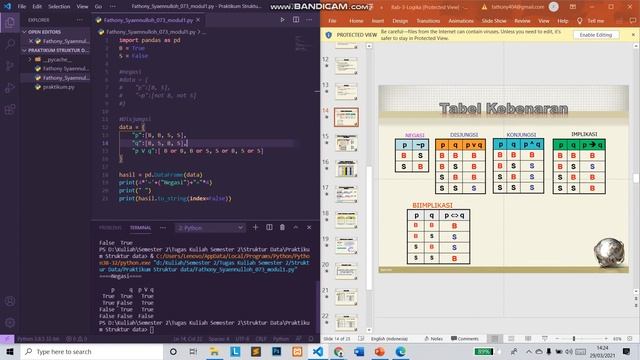Zoom out with the minus button
The image size is (640, 360).
[x=557, y=339]
